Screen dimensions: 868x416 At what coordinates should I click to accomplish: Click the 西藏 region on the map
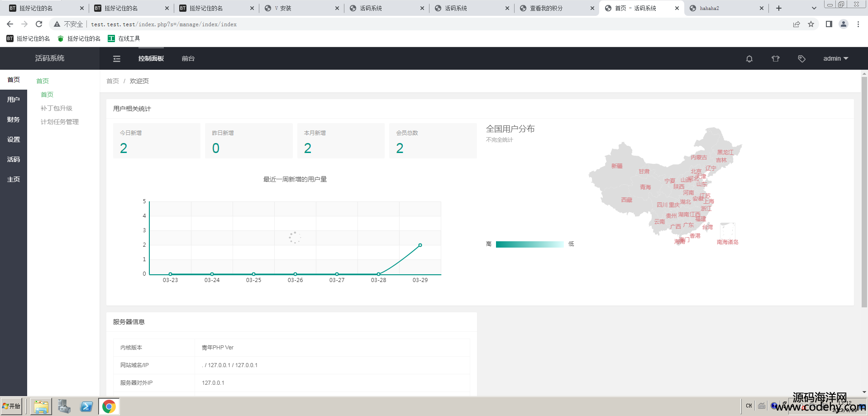click(627, 200)
